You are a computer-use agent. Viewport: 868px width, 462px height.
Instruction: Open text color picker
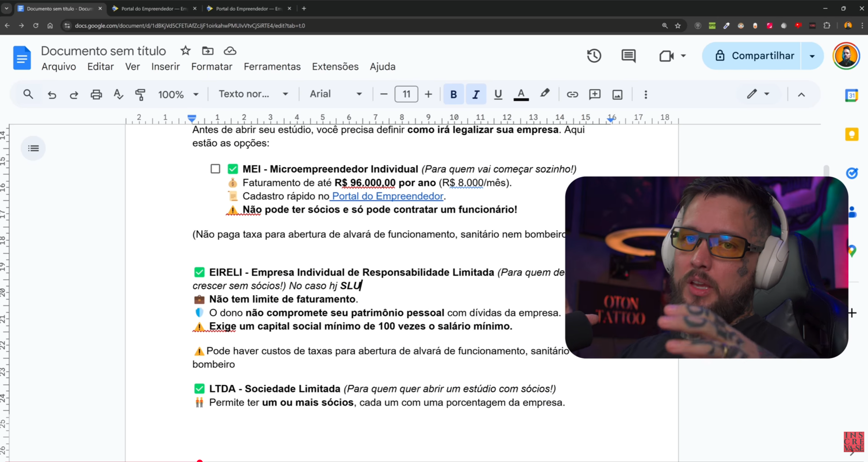pyautogui.click(x=521, y=94)
